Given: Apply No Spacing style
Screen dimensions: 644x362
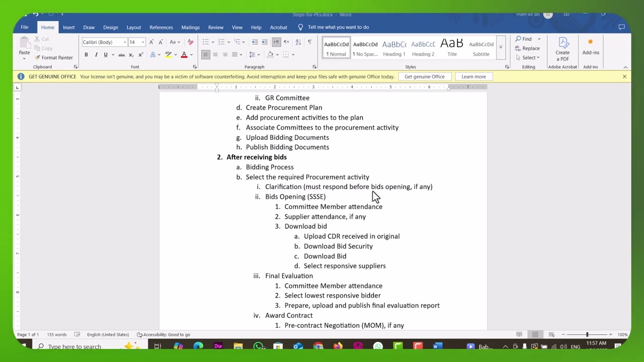Looking at the screenshot, I should coord(365,48).
